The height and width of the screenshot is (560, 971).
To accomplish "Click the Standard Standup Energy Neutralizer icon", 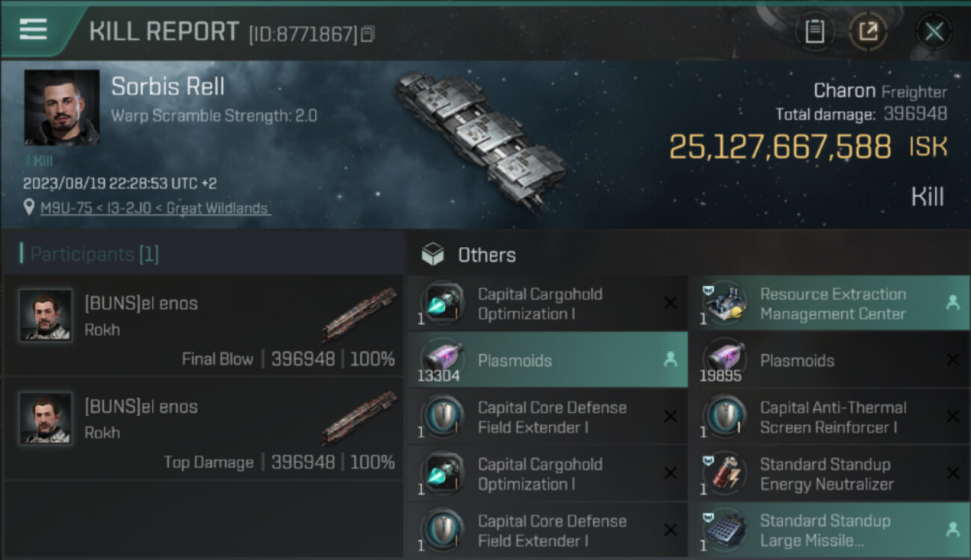I will (725, 473).
